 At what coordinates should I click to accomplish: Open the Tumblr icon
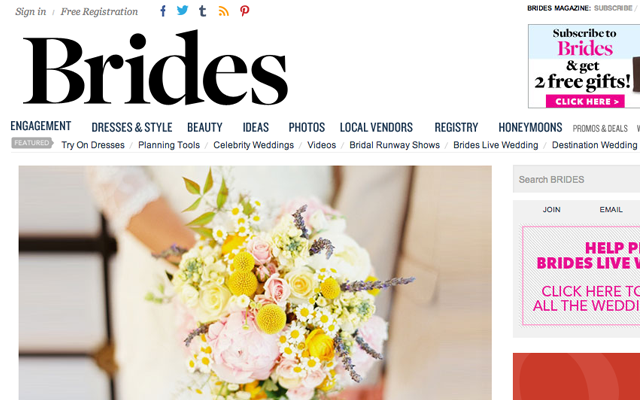click(x=202, y=11)
